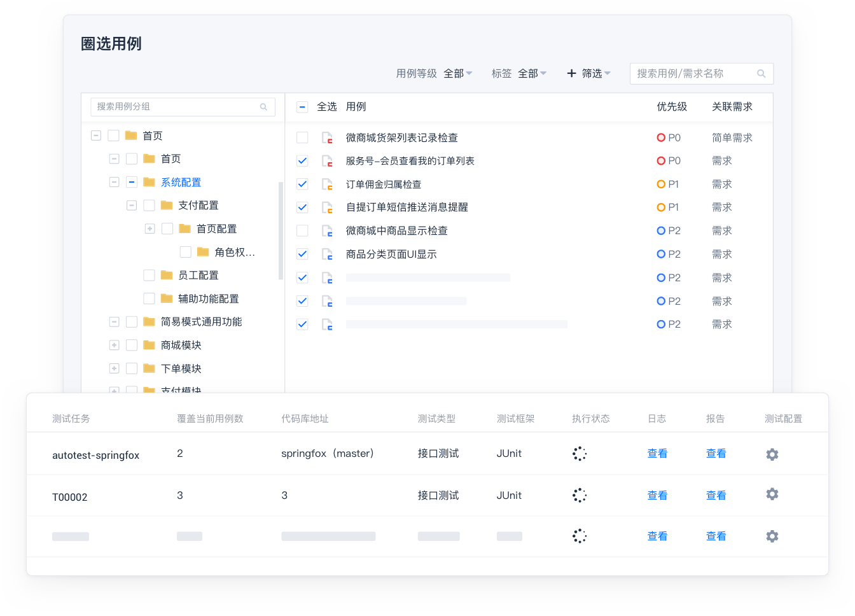
Task: Check the 微商城货架列表记录检查 case checkbox
Action: [x=303, y=137]
